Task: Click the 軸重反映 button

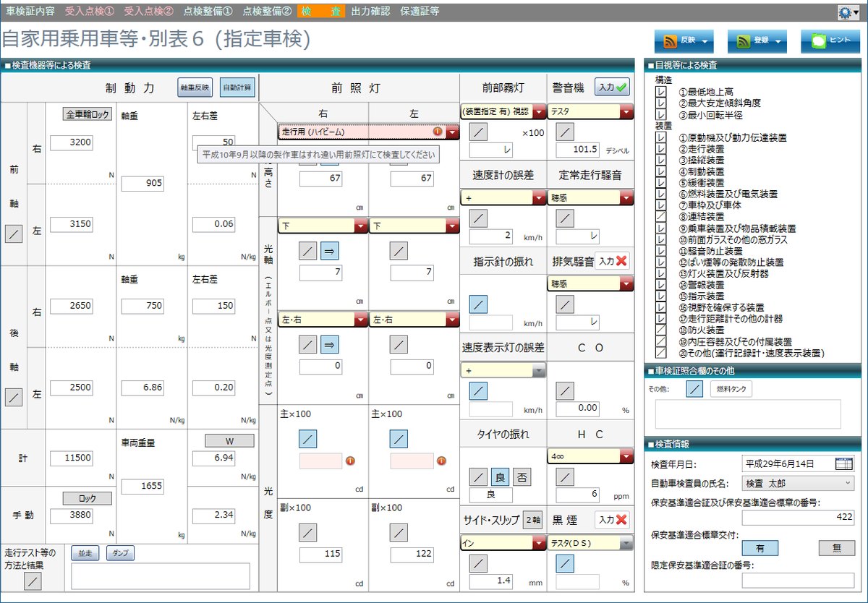Action: [195, 88]
